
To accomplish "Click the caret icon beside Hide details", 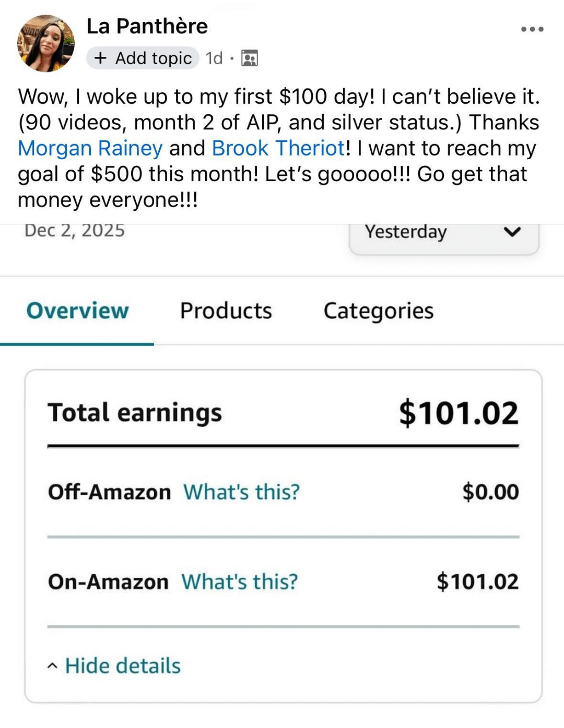I will coord(52,666).
